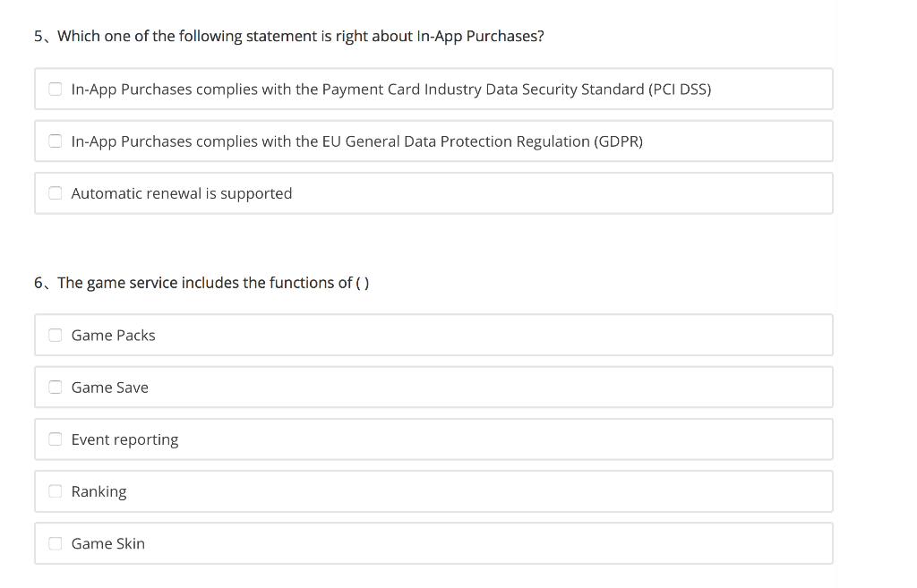The width and height of the screenshot is (917, 588).
Task: Click the Event reporting label text
Action: click(124, 439)
